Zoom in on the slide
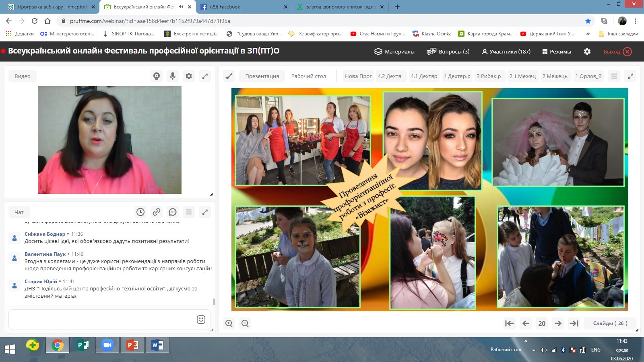The image size is (644, 362). pyautogui.click(x=229, y=323)
